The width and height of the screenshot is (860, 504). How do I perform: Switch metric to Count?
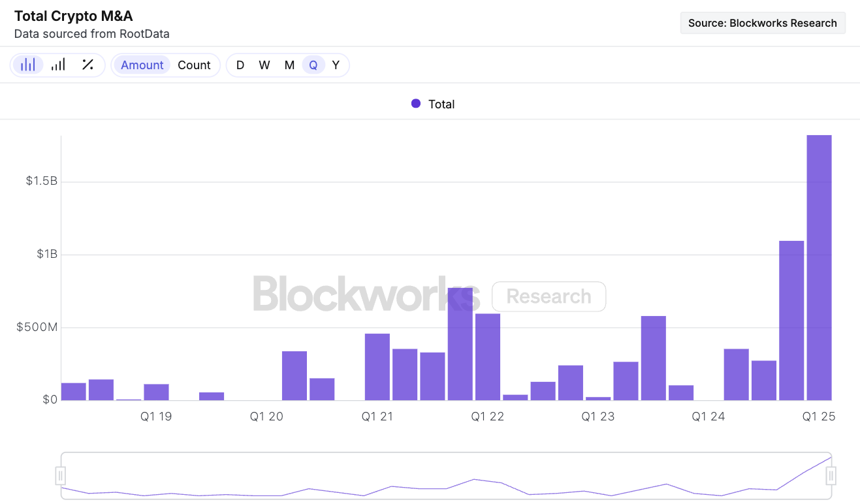pyautogui.click(x=194, y=65)
